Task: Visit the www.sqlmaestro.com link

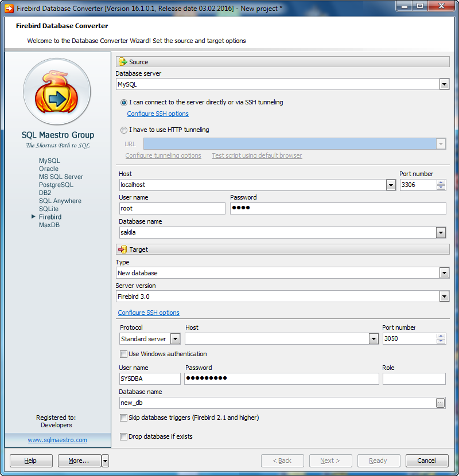Action: coord(57,439)
